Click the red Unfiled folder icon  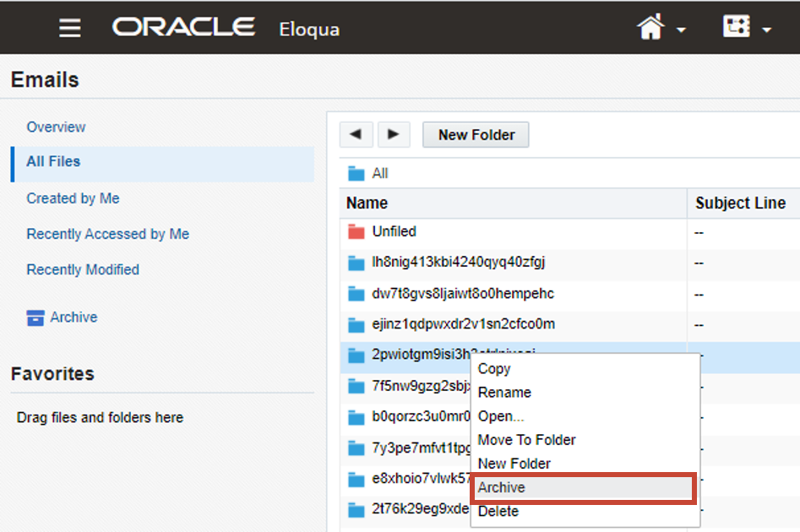(x=356, y=231)
